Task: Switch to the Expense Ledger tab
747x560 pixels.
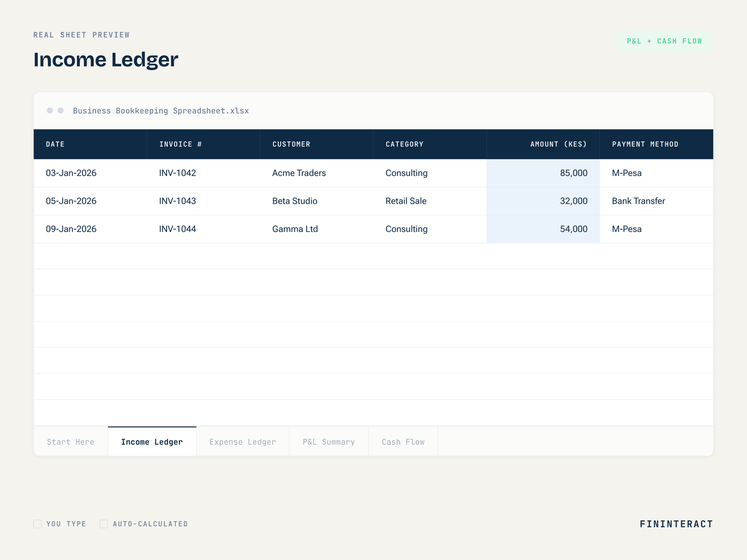Action: (243, 441)
